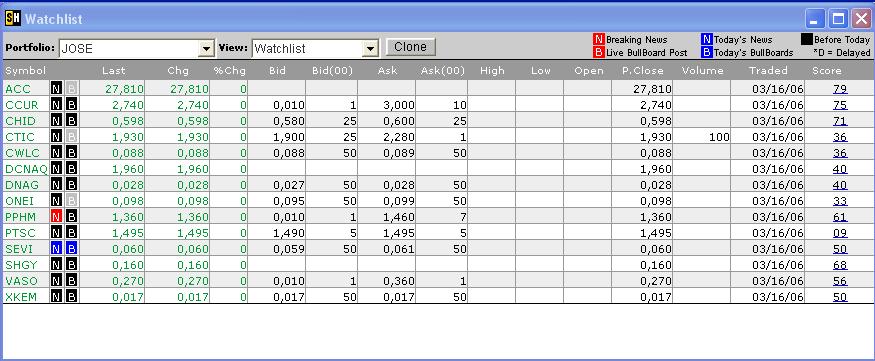The image size is (875, 361).
Task: Open BullBoard icon for XKEM
Action: [x=71, y=297]
